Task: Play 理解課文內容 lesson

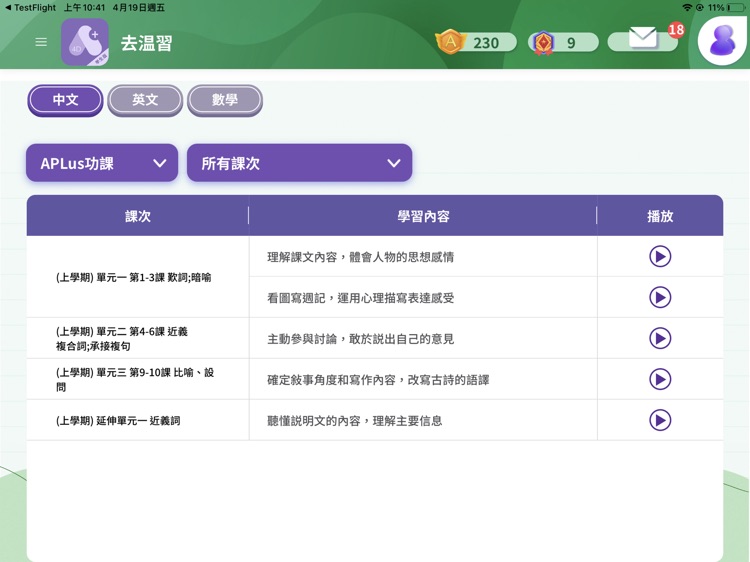Action: (660, 256)
